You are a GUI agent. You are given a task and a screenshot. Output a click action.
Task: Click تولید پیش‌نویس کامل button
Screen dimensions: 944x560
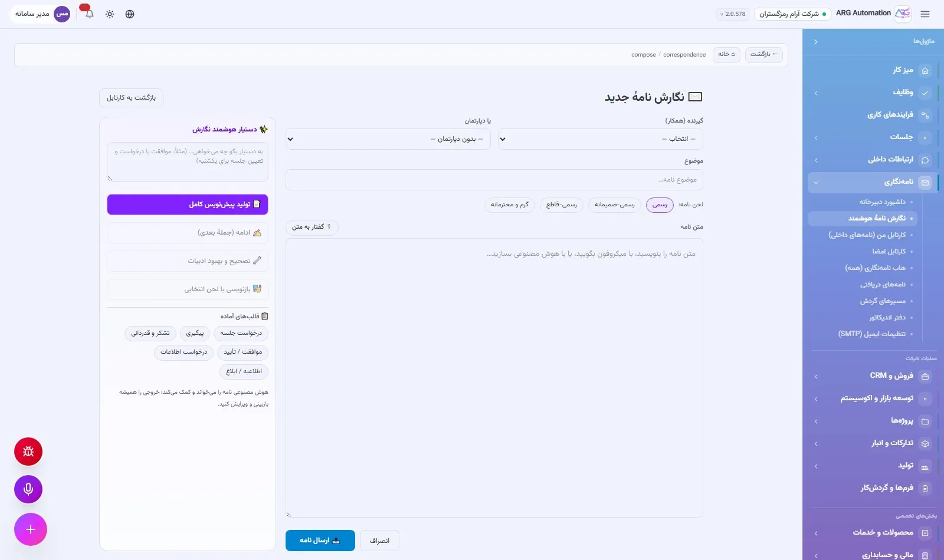click(x=188, y=205)
